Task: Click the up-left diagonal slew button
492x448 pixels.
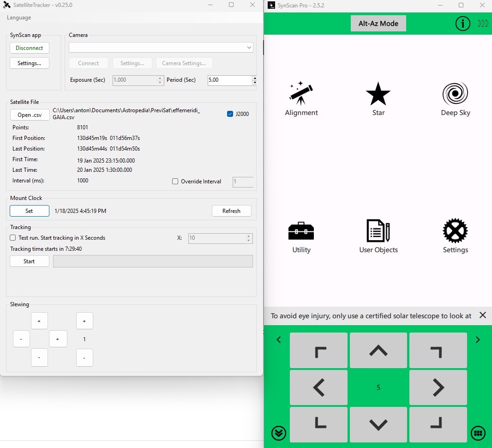Action: [318, 351]
